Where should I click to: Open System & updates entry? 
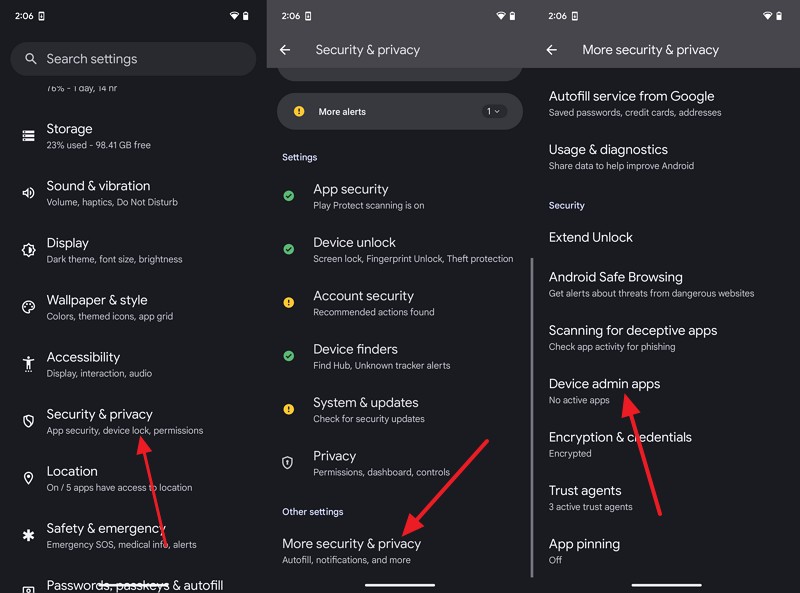click(x=400, y=410)
